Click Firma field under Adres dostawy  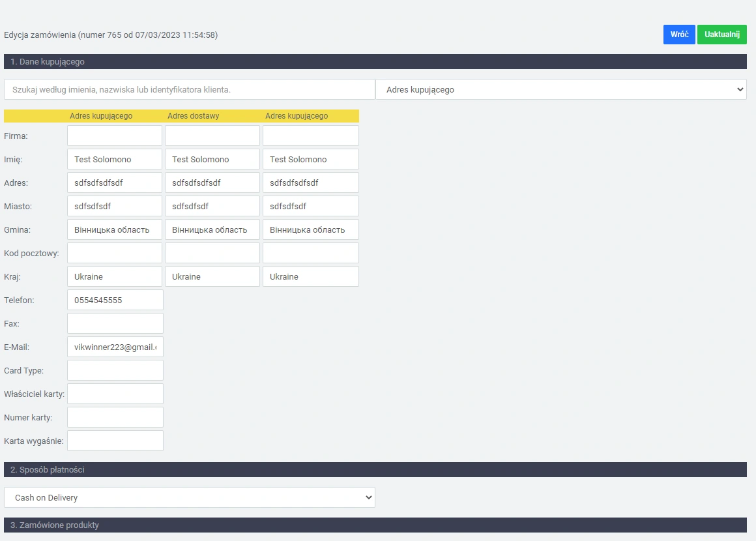click(212, 136)
